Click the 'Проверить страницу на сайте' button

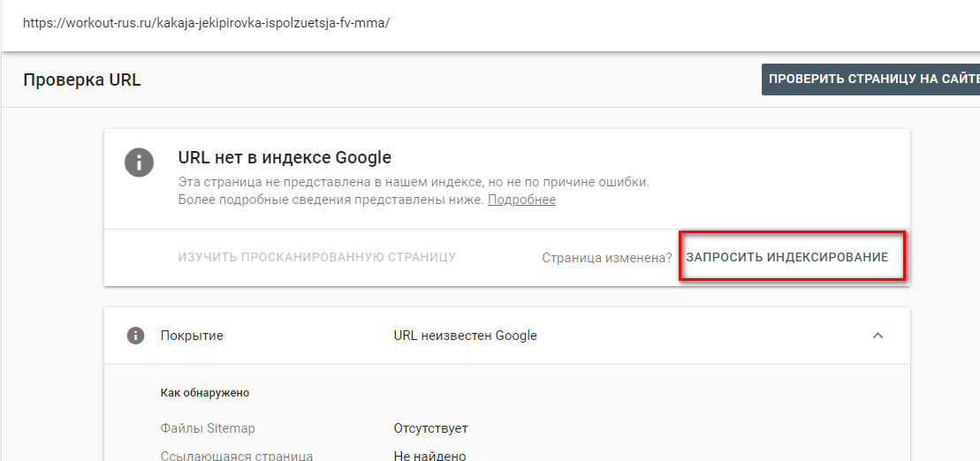pyautogui.click(x=870, y=79)
